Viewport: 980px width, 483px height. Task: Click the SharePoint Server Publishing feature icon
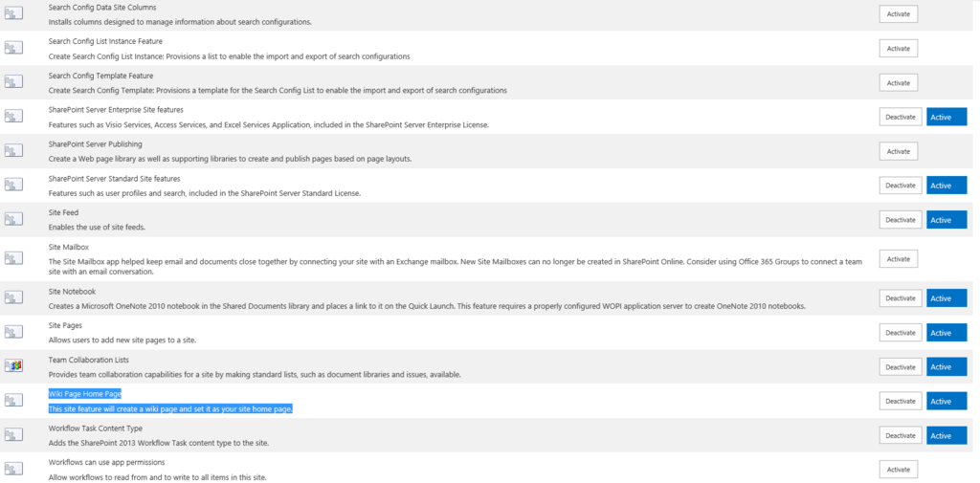pos(13,150)
